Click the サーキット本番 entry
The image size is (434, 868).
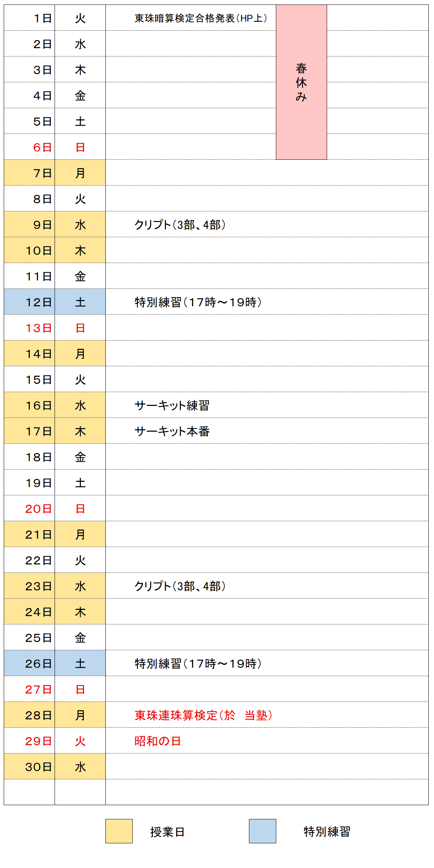pyautogui.click(x=172, y=431)
